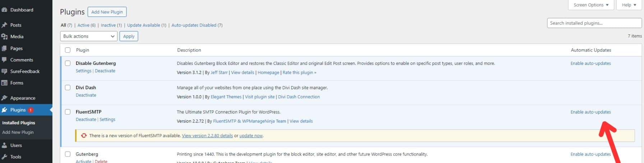
Task: Click the Appearance paintbrush icon
Action: click(4, 98)
